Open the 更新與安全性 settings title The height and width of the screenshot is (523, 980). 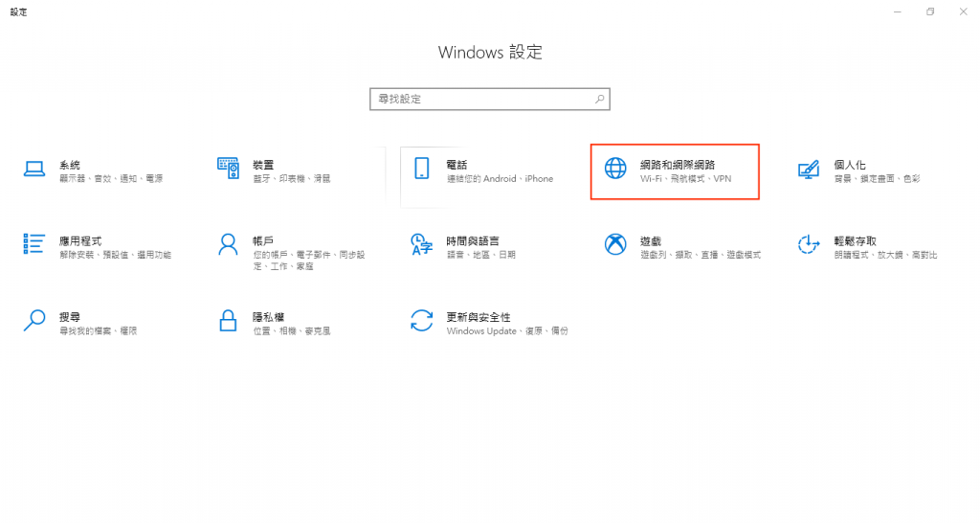479,317
